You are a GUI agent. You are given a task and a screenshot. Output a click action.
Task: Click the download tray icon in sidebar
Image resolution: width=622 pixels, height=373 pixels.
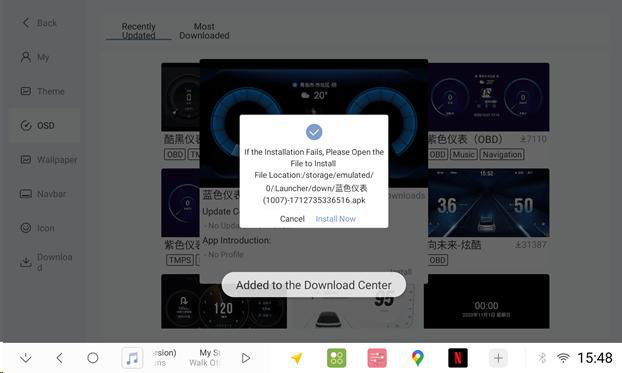(x=25, y=262)
